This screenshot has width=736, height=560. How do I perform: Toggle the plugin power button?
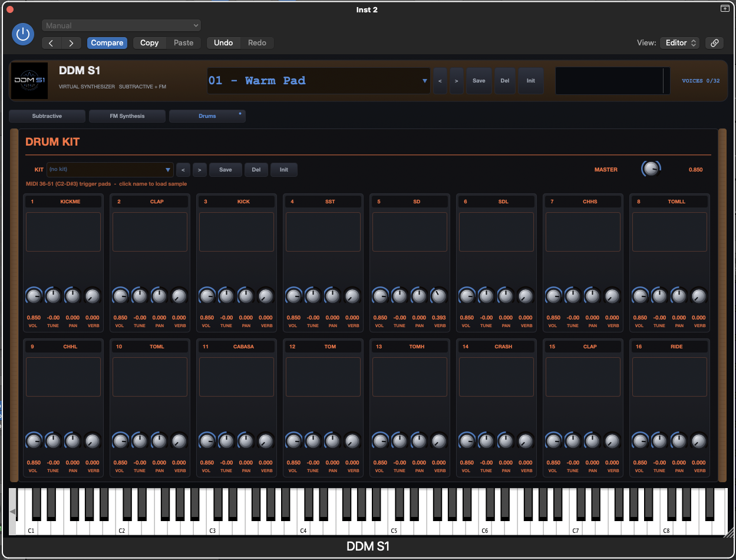click(x=23, y=34)
